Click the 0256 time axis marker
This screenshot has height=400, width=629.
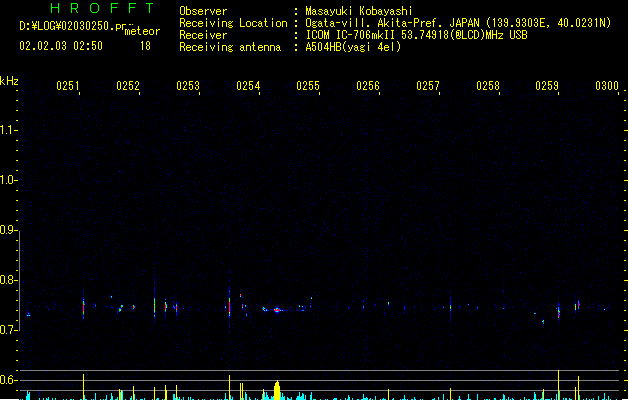(x=367, y=86)
